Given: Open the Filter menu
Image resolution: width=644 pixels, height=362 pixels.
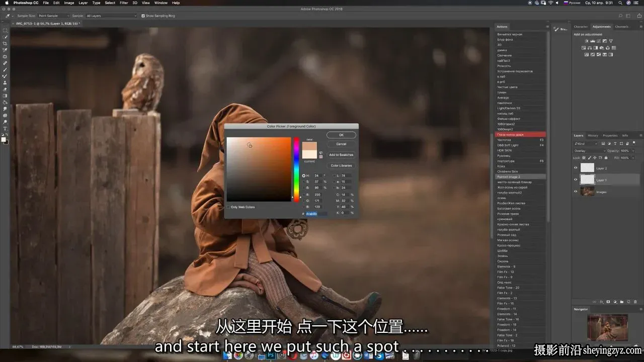Looking at the screenshot, I should (123, 3).
